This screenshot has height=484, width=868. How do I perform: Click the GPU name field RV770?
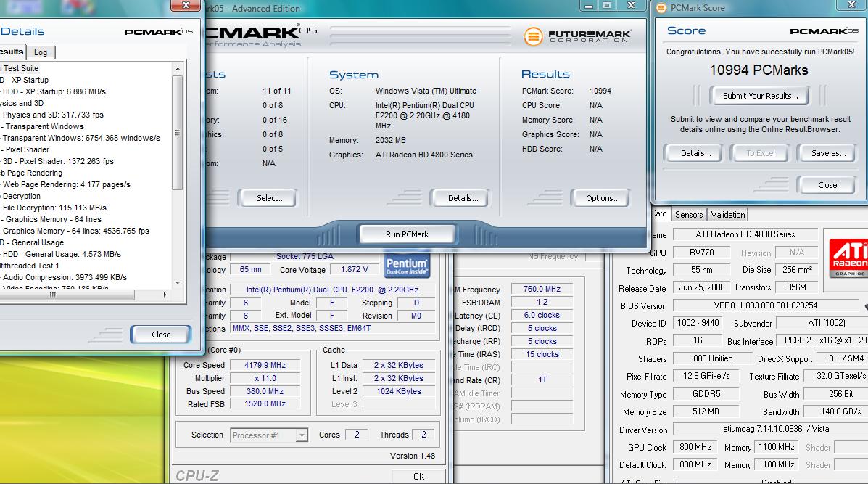[701, 253]
